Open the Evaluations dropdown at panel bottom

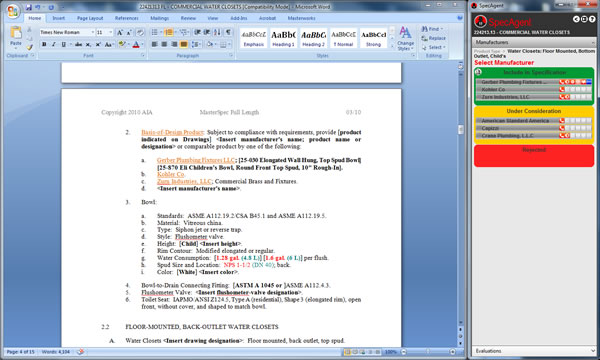[x=534, y=350]
